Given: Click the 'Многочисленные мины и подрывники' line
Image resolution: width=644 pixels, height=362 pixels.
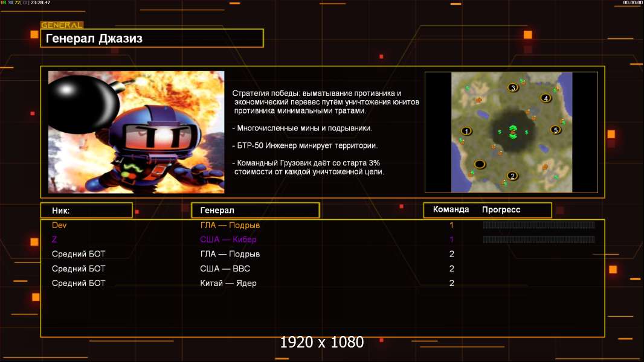Looking at the screenshot, I should (x=302, y=129).
